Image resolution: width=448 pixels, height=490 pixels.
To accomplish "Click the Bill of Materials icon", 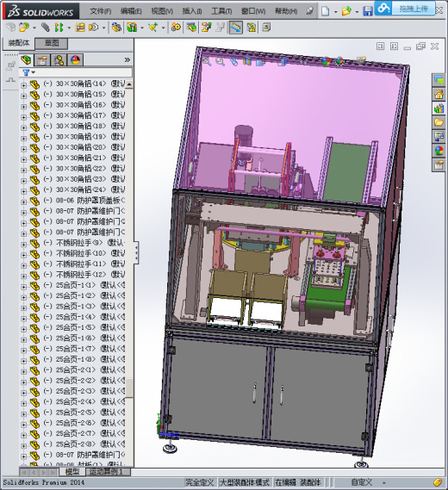I will (x=191, y=28).
